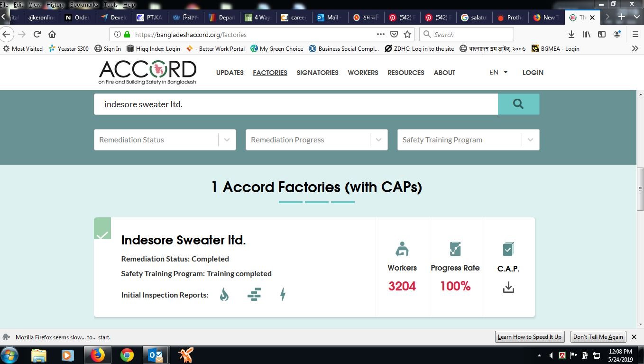This screenshot has width=644, height=364.
Task: Show more bookmarks toolbar items chevron
Action: (x=635, y=48)
